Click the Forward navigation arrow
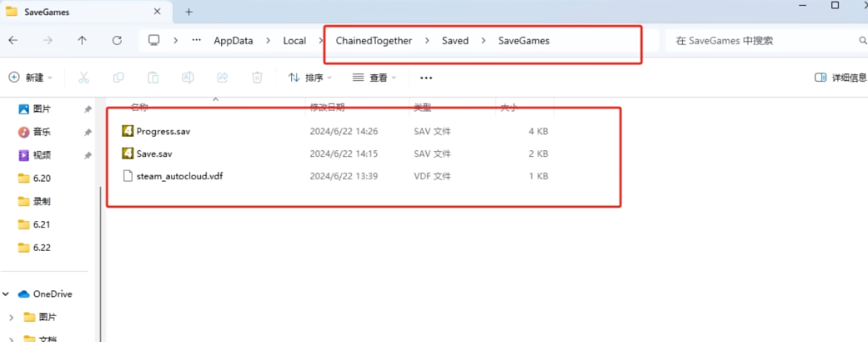This screenshot has width=868, height=342. (48, 40)
